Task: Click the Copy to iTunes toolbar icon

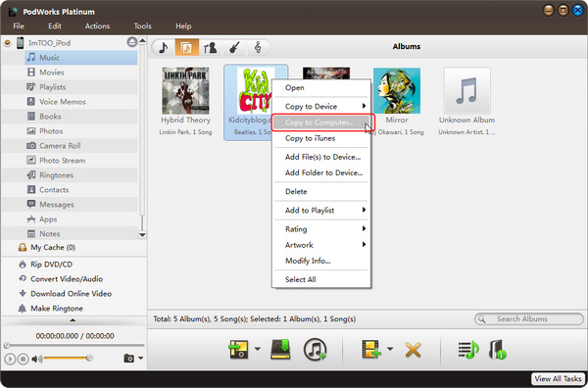Action: point(315,350)
